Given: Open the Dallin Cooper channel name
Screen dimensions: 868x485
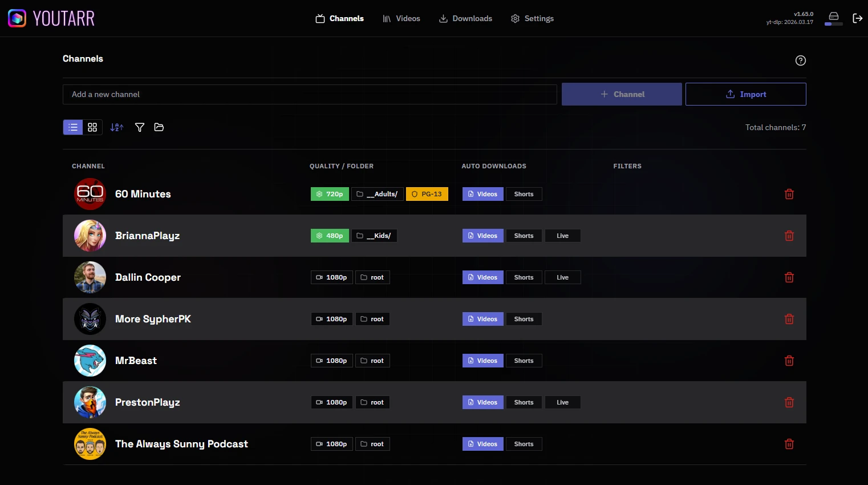Looking at the screenshot, I should pos(148,277).
